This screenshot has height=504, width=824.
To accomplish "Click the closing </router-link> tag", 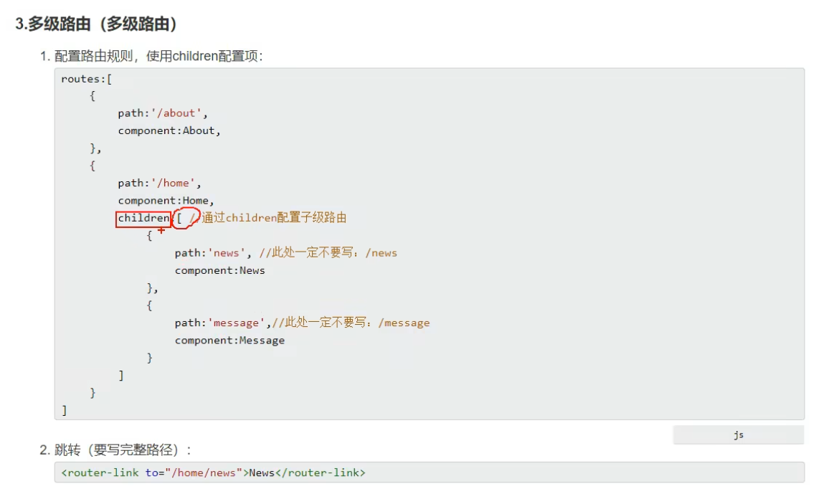I will [321, 472].
